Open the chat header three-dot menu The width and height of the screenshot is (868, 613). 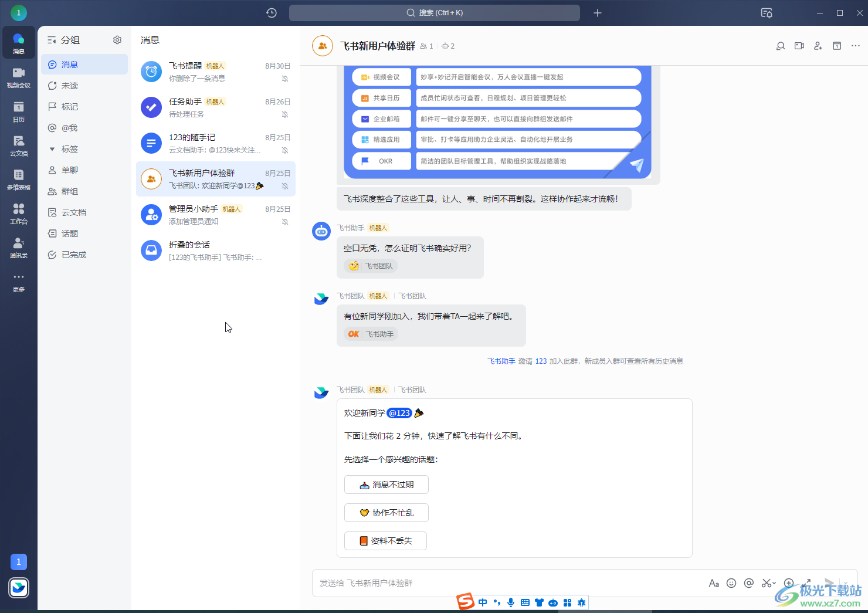(x=856, y=46)
